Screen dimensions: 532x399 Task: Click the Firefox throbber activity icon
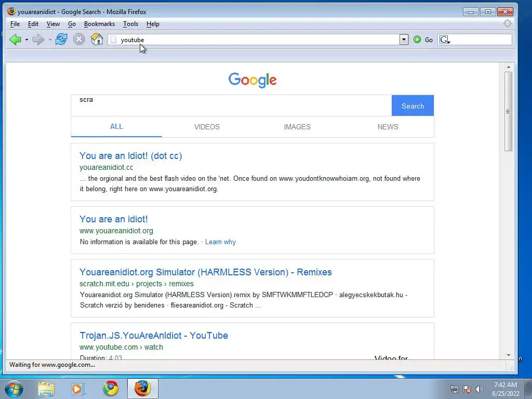tap(507, 24)
